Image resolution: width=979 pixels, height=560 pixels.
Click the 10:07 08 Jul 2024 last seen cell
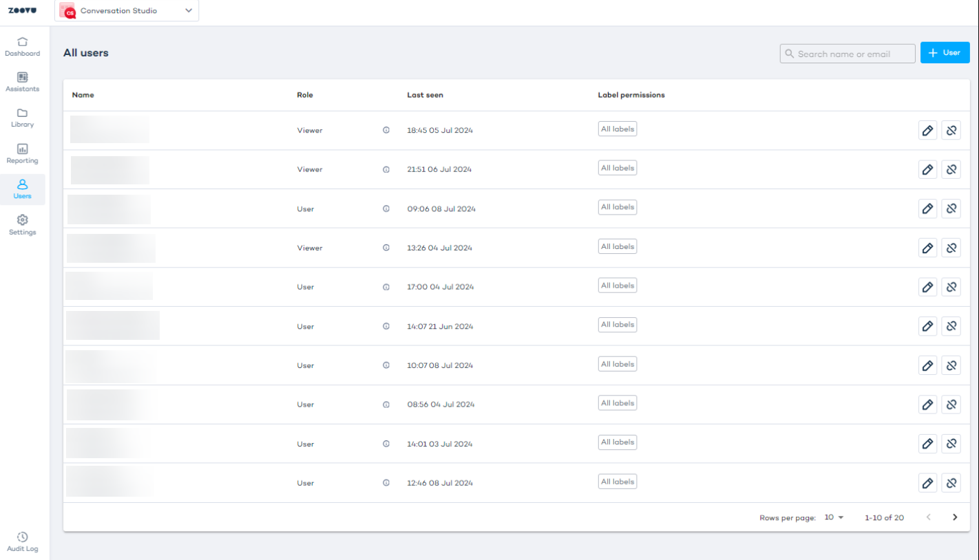(x=440, y=366)
